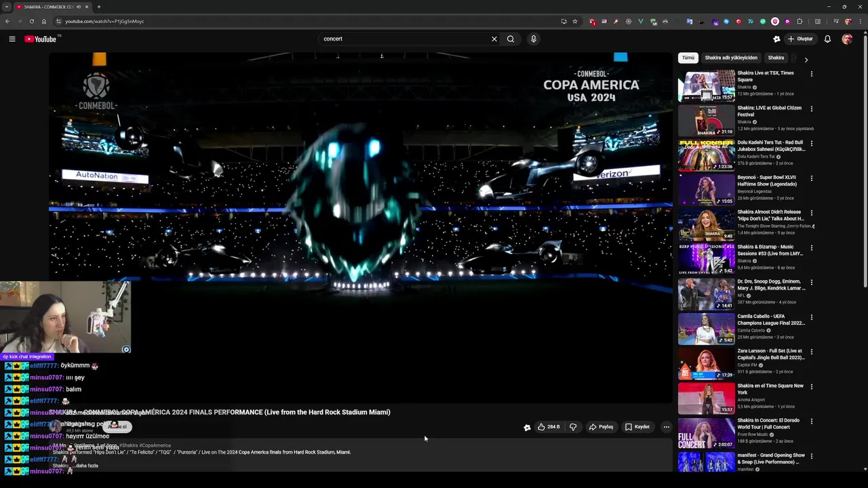Open options menu for Dolu Kadehi Ters Tut video

coord(812,143)
